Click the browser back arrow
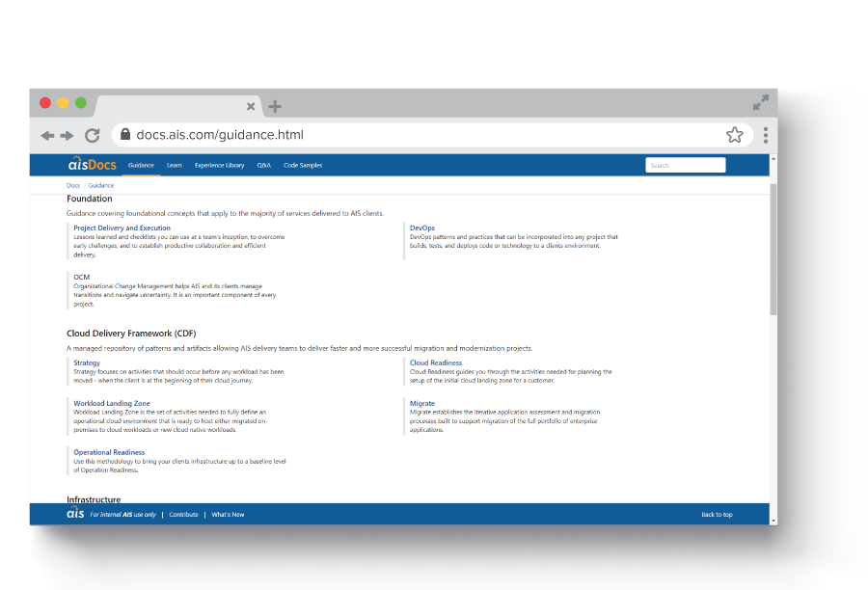This screenshot has width=868, height=590. pos(47,136)
